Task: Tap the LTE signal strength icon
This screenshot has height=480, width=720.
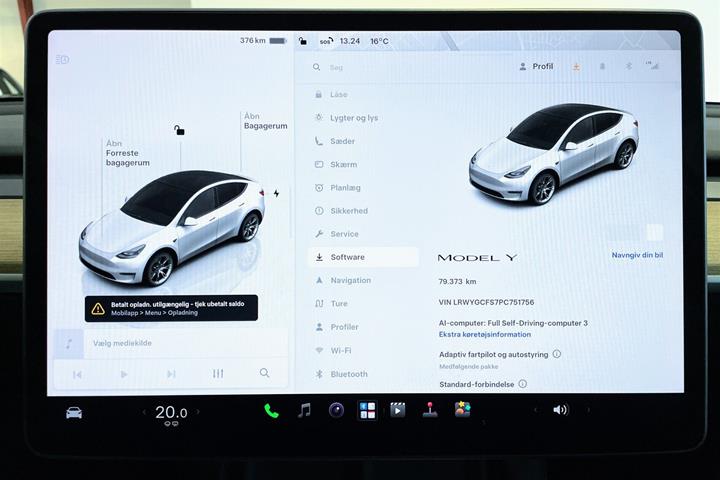Action: 652,65
